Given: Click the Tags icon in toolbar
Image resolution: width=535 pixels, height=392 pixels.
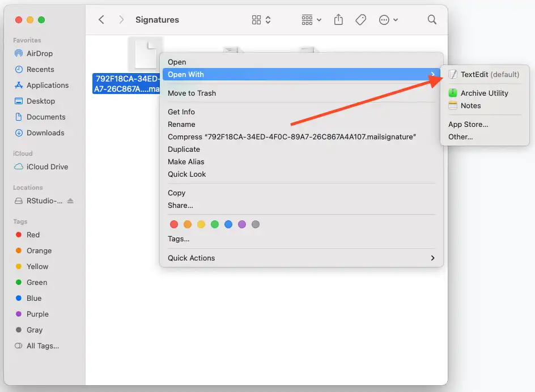Looking at the screenshot, I should (x=360, y=20).
